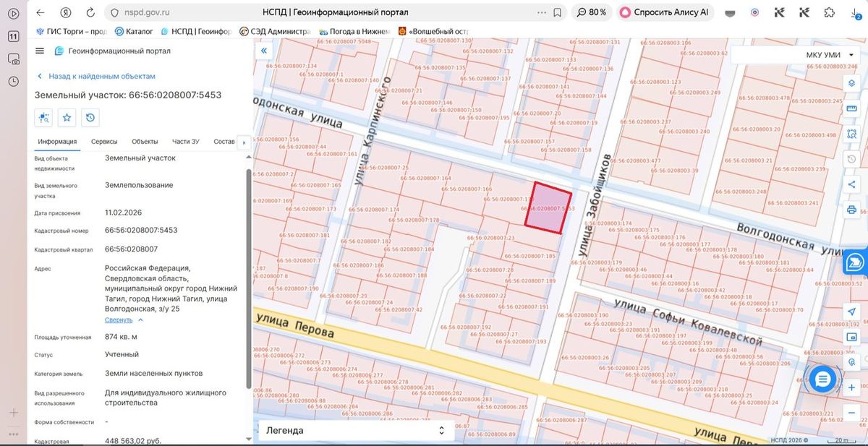Open page zoom 80 % control

pos(591,12)
